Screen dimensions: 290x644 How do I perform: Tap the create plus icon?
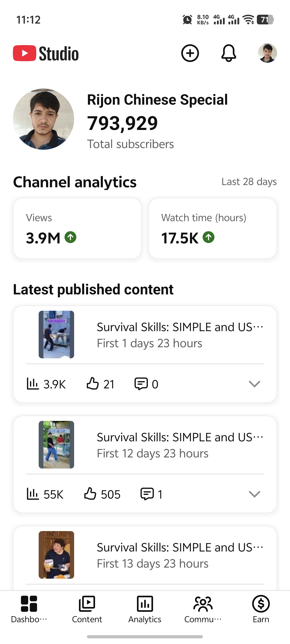tap(190, 53)
